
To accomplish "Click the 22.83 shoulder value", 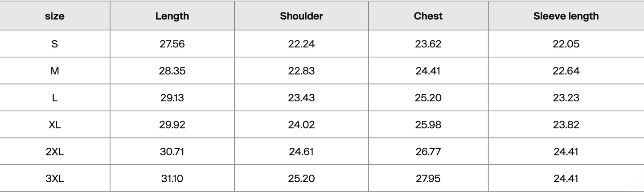I will click(x=301, y=71).
